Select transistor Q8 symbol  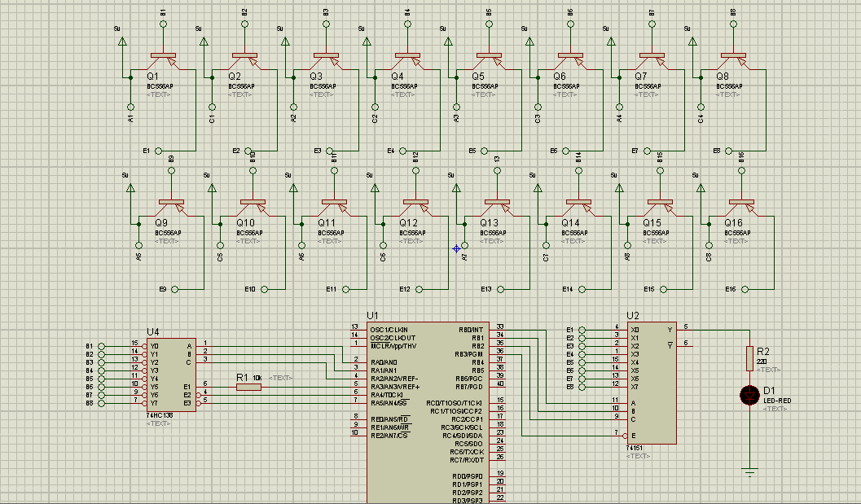[733, 61]
